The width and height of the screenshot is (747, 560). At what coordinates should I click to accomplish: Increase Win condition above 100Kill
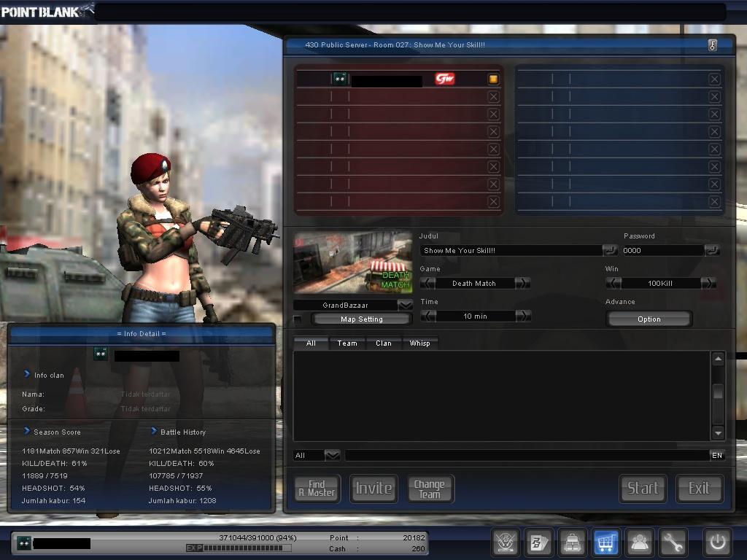[x=708, y=284]
